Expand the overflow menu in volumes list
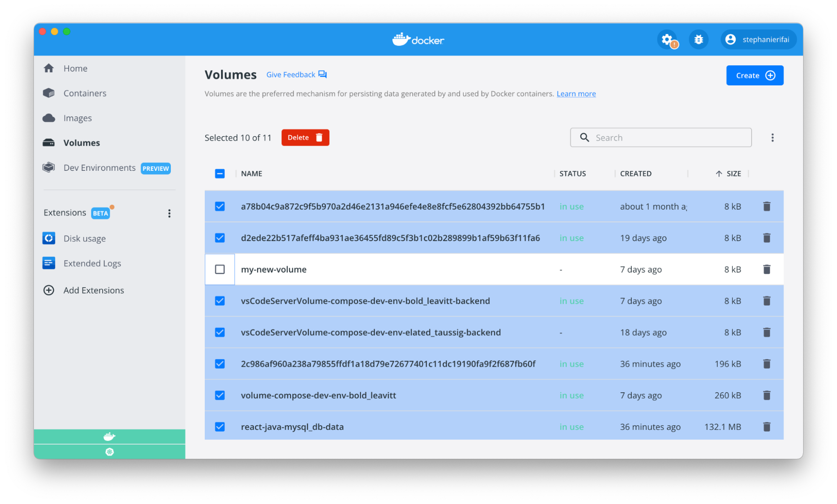 click(x=773, y=137)
